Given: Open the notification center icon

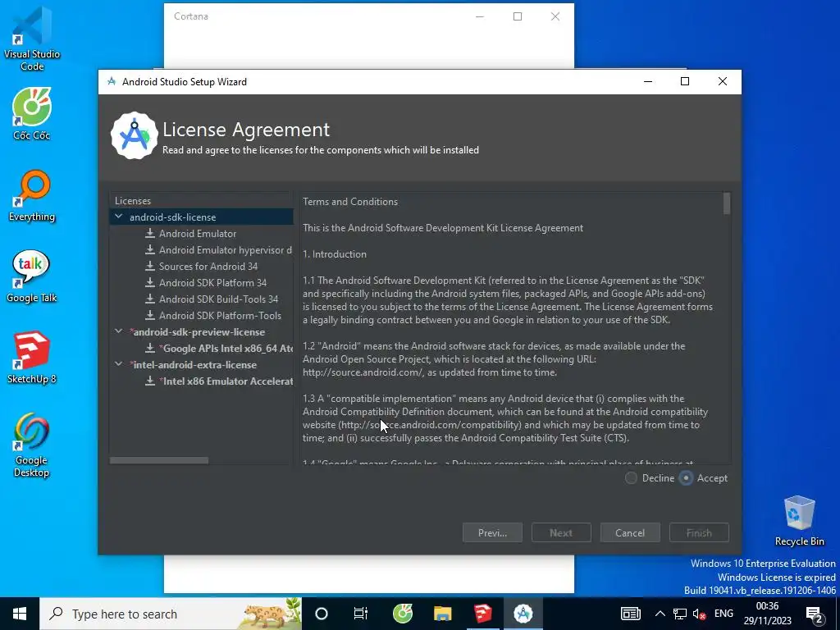Looking at the screenshot, I should pyautogui.click(x=815, y=614).
